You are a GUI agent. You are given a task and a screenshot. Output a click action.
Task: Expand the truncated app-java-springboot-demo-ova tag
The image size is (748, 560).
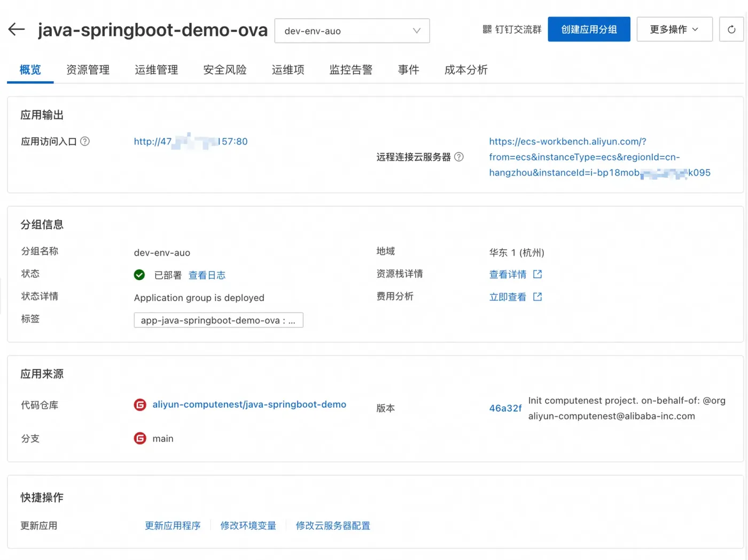[x=219, y=320]
